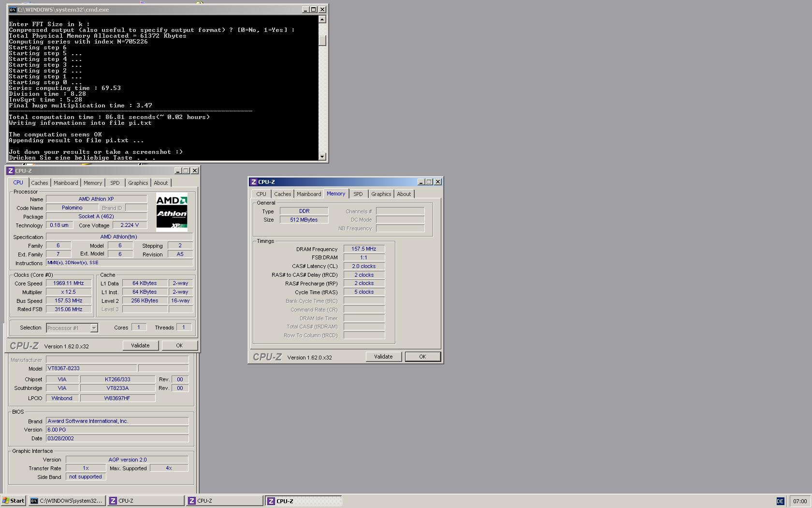
Task: Click the BIOS Version value 6.00 PG
Action: click(x=117, y=430)
